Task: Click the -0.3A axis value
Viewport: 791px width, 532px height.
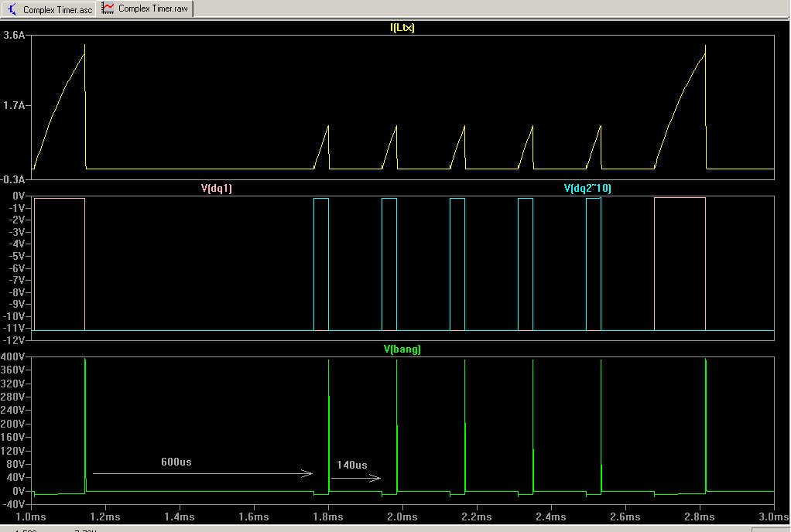Action: click(x=13, y=179)
